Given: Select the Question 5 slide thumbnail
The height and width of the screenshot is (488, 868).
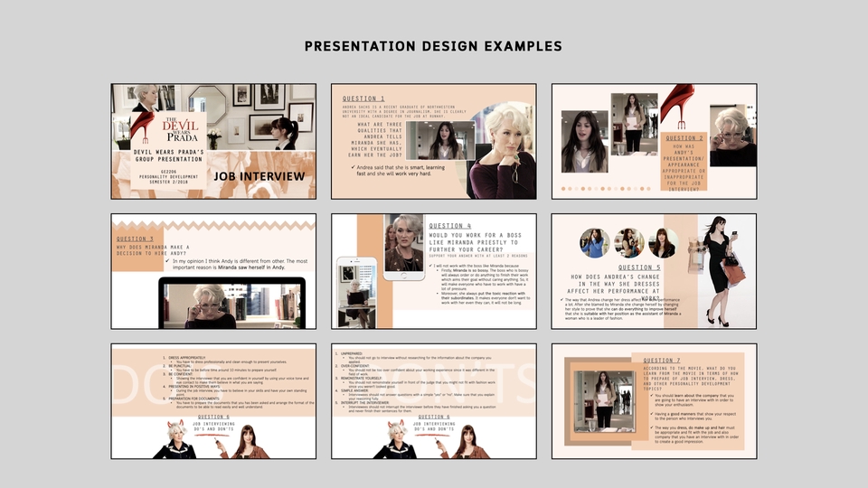Looking at the screenshot, I should pos(655,271).
